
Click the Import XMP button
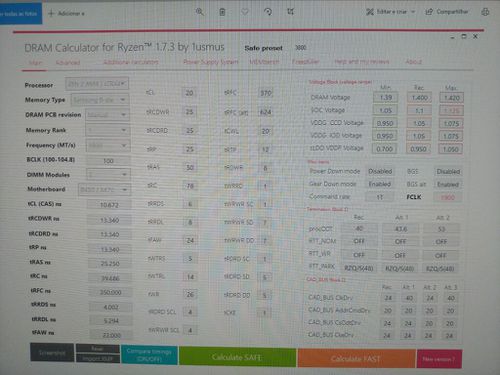97,359
